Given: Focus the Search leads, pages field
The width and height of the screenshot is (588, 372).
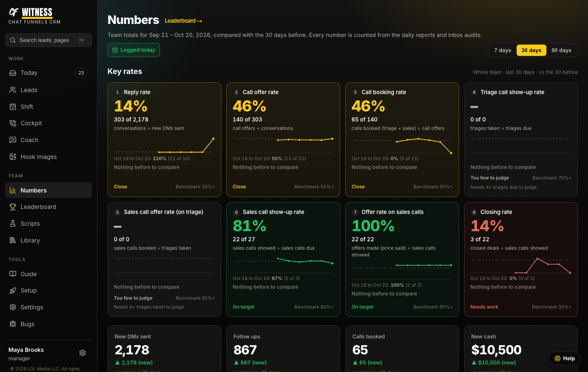Looking at the screenshot, I should click(48, 40).
